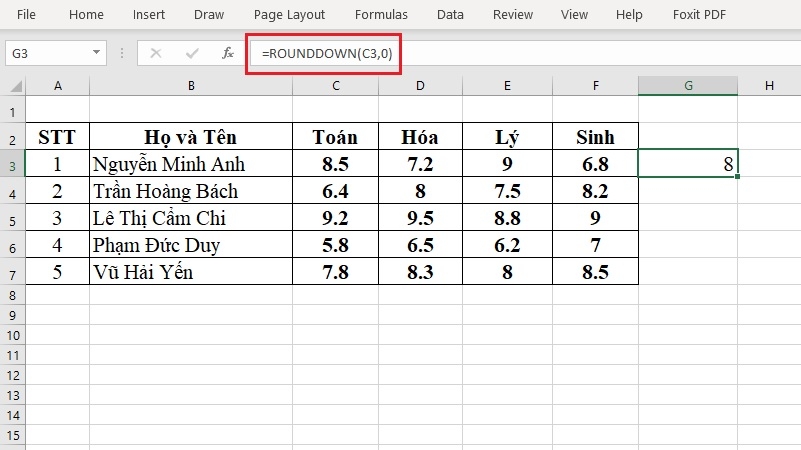
Task: Click the Sinh header cell
Action: [x=596, y=136]
